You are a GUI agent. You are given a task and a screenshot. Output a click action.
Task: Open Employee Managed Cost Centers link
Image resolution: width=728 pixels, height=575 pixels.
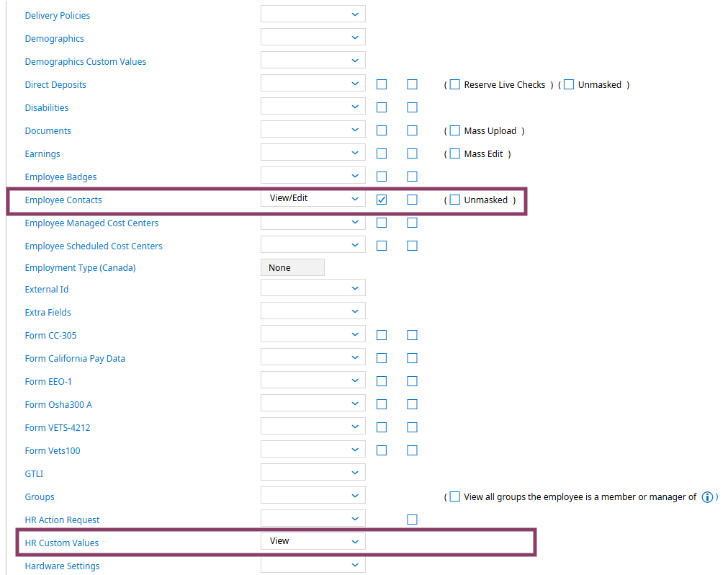92,223
